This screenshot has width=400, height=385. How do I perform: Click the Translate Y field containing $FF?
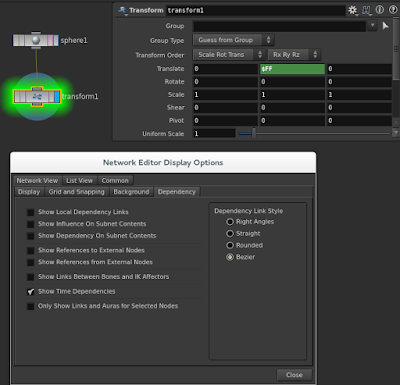click(292, 69)
